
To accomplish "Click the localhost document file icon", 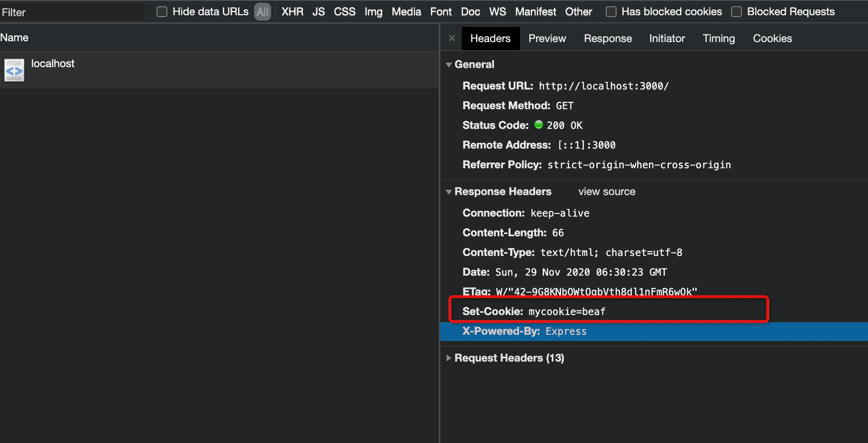I will point(14,70).
